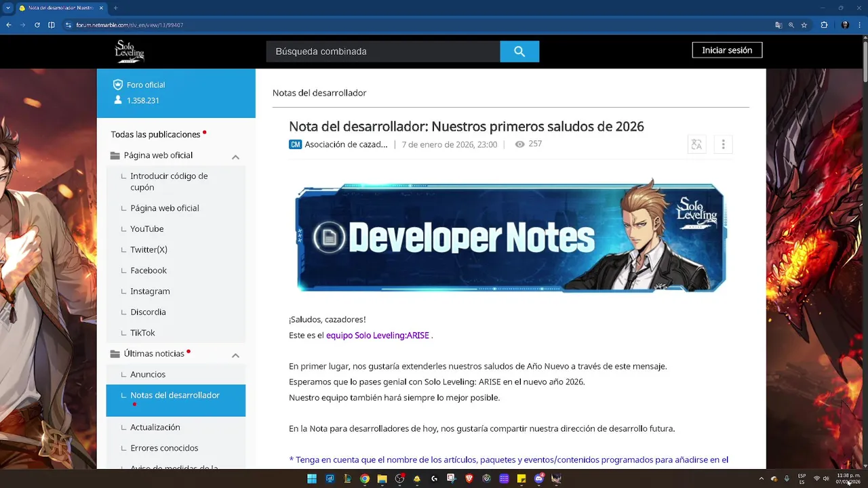The image size is (868, 488).
Task: Open the browser extensions puzzle icon
Action: (825, 25)
